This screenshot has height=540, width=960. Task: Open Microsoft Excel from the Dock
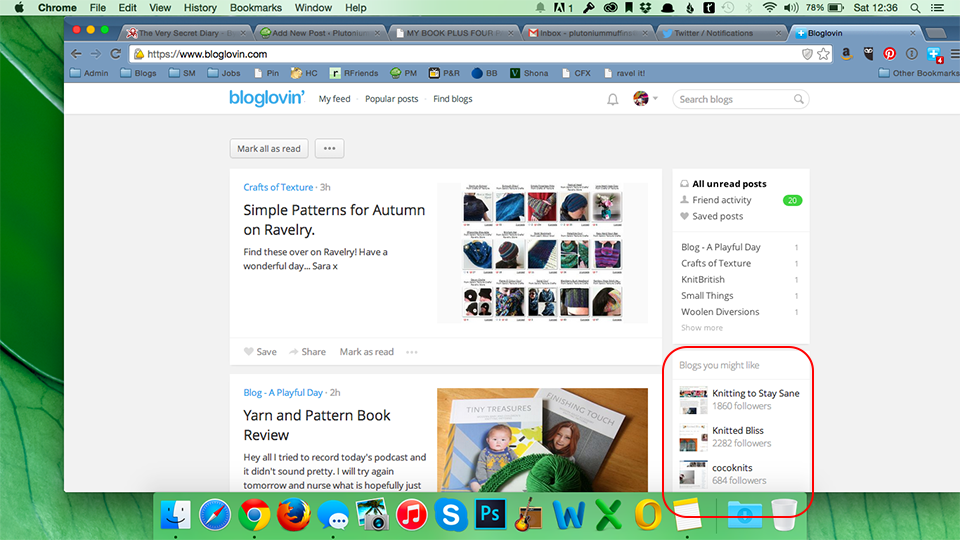coord(608,514)
